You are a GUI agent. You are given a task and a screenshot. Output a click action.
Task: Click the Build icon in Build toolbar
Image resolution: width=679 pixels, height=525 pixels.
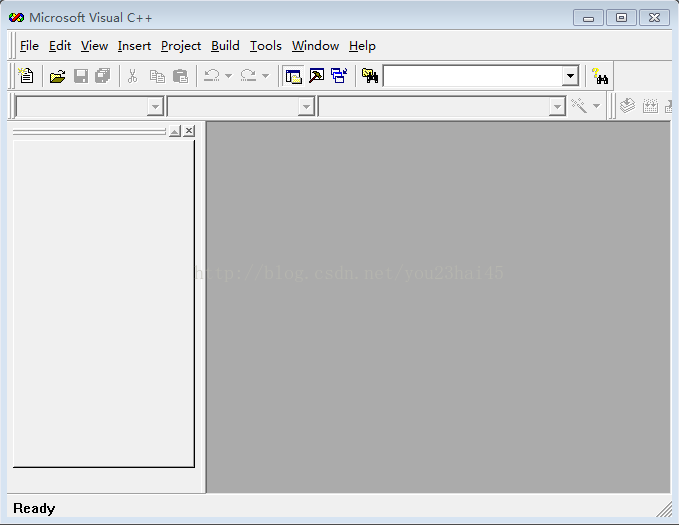(650, 106)
